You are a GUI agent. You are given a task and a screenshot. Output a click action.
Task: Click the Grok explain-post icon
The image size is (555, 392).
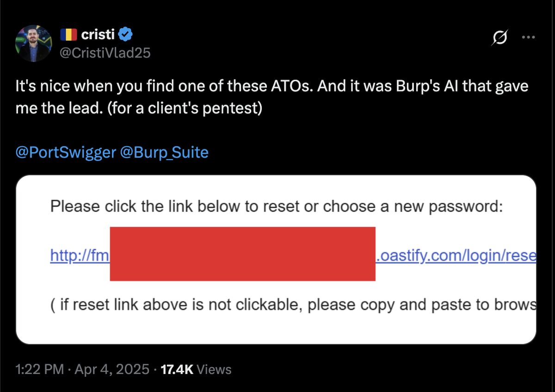pyautogui.click(x=500, y=38)
